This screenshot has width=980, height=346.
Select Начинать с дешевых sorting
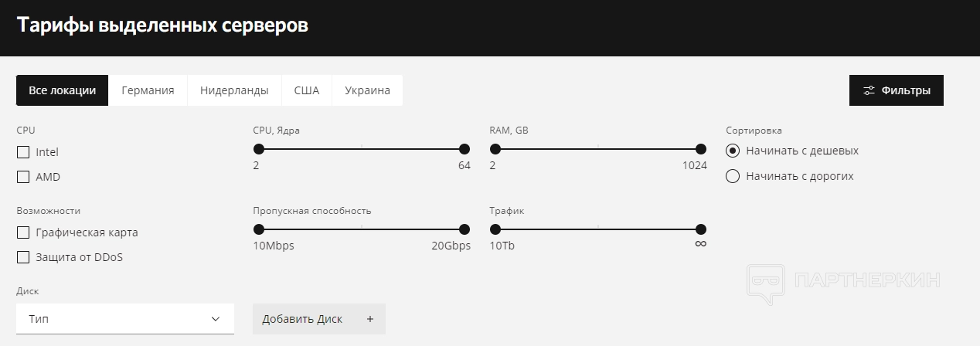click(x=733, y=151)
